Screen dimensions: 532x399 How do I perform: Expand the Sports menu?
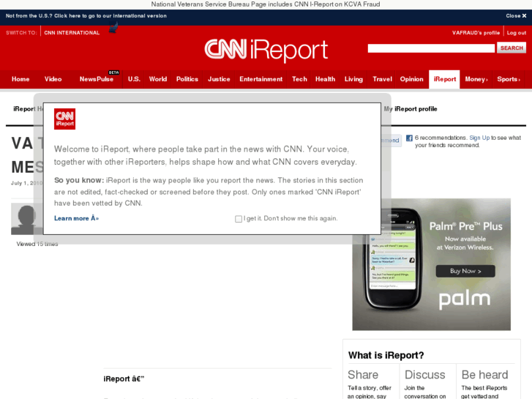pos(509,79)
